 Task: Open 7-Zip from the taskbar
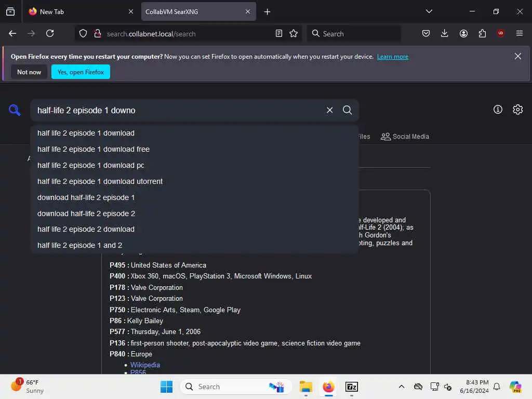[352, 387]
